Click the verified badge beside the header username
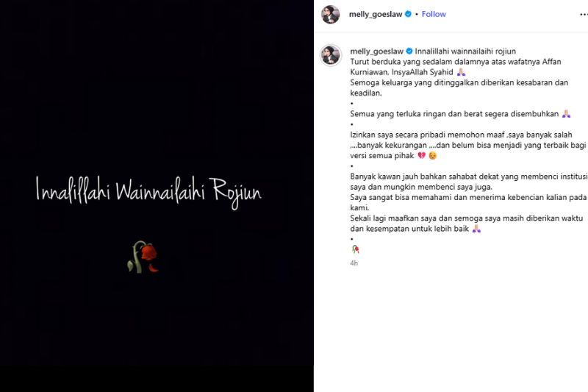 409,14
